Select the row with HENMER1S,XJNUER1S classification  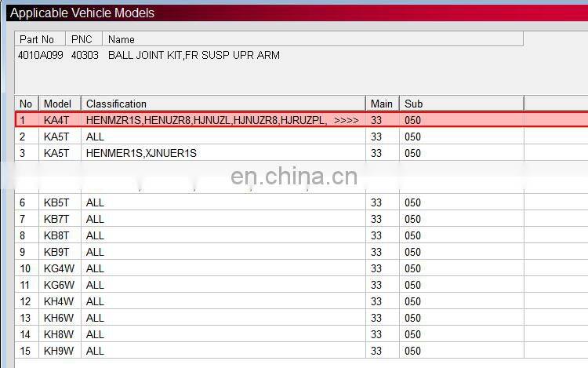[x=141, y=153]
